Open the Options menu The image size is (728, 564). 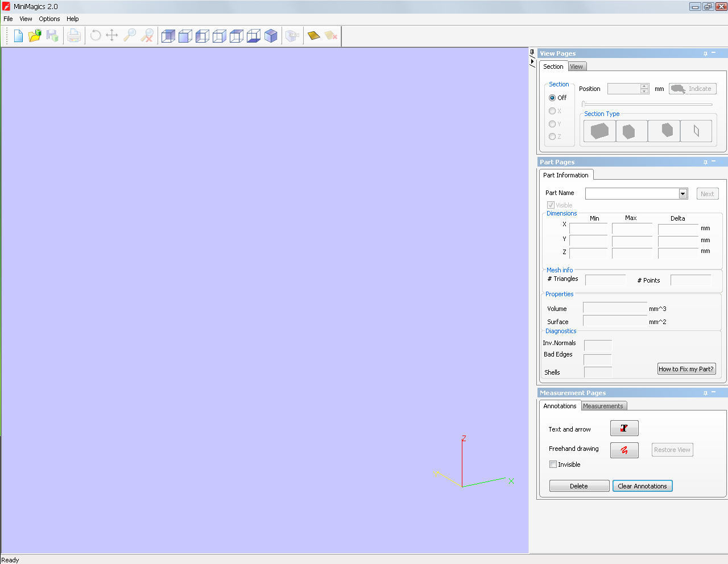[x=49, y=19]
